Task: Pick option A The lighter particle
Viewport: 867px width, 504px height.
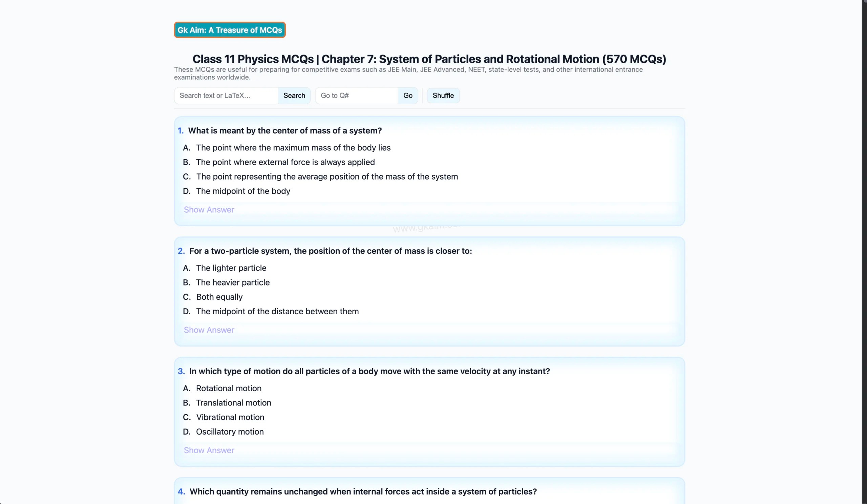Action: click(231, 268)
